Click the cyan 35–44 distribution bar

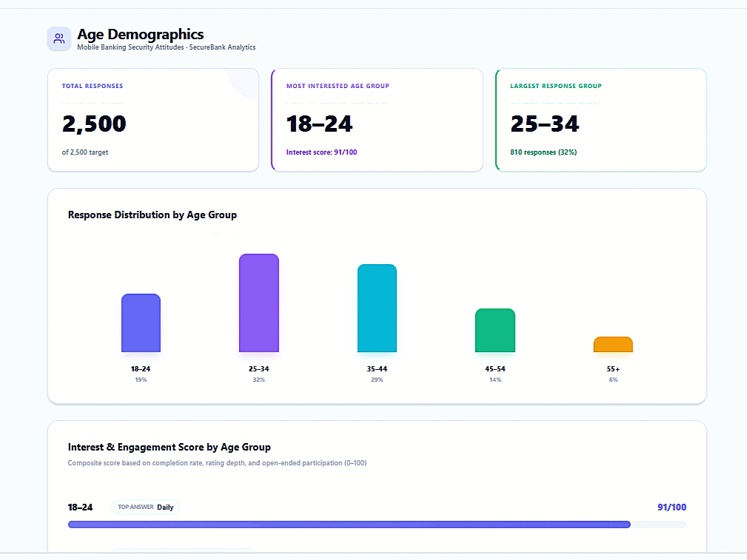377,308
